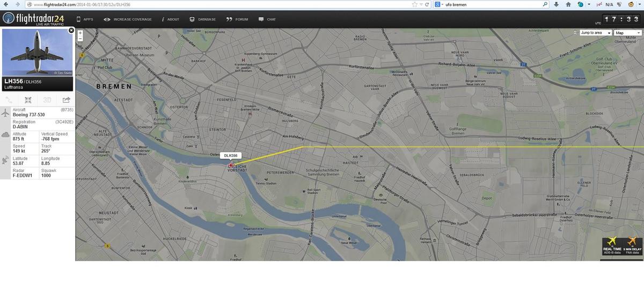Image resolution: width=644 pixels, height=302 pixels.
Task: Show the flight route icon in panel
Action: pos(9,99)
